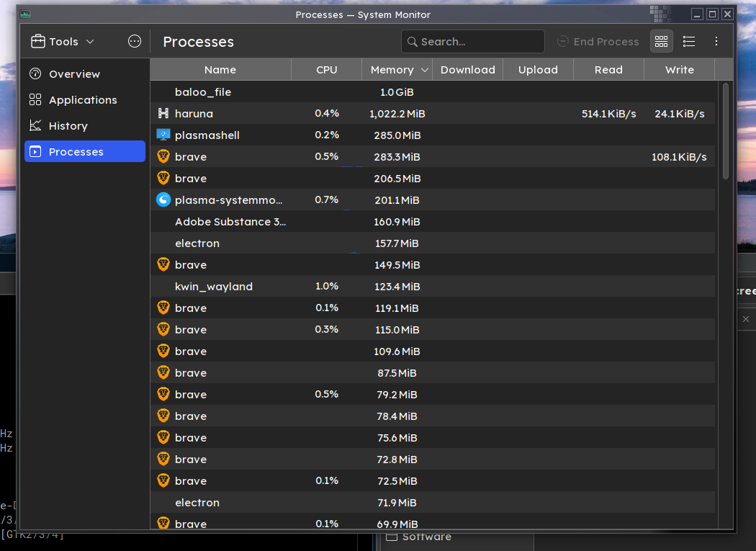The height and width of the screenshot is (551, 756).
Task: Click kwin_wayland's 1.0% CPU value
Action: (326, 286)
